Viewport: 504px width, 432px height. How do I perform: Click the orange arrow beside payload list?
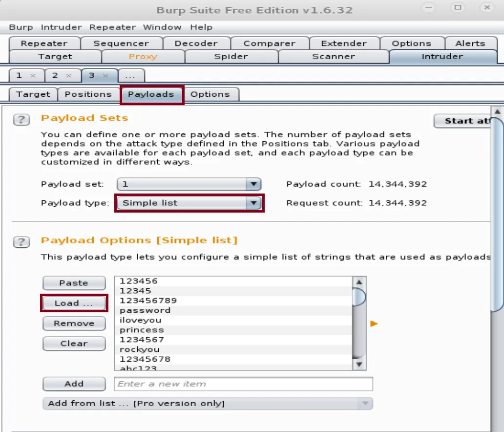coord(374,324)
